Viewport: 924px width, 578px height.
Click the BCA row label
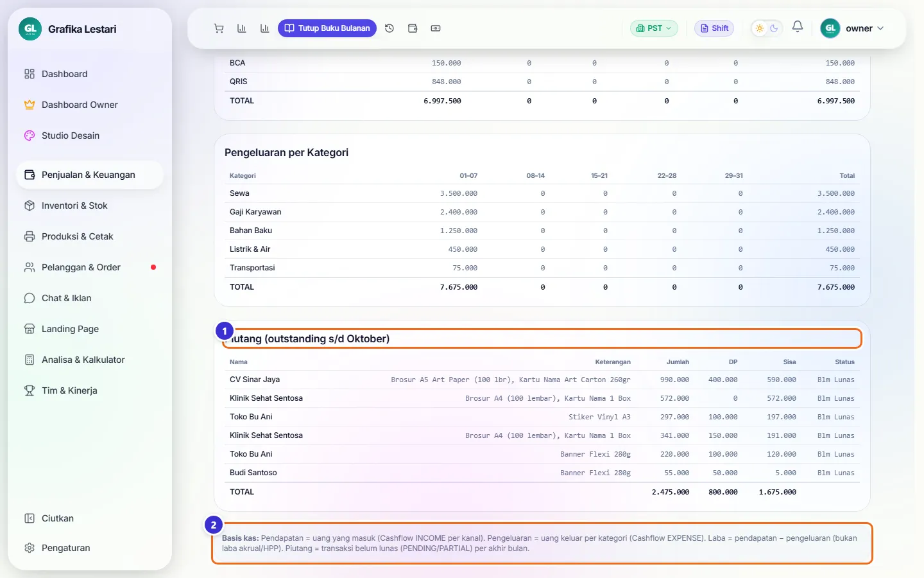point(237,63)
